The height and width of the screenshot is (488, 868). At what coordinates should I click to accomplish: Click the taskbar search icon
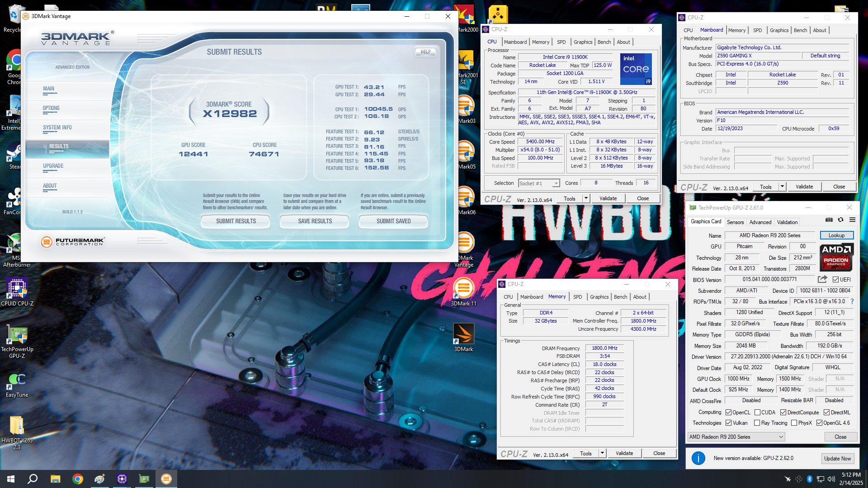point(33,479)
